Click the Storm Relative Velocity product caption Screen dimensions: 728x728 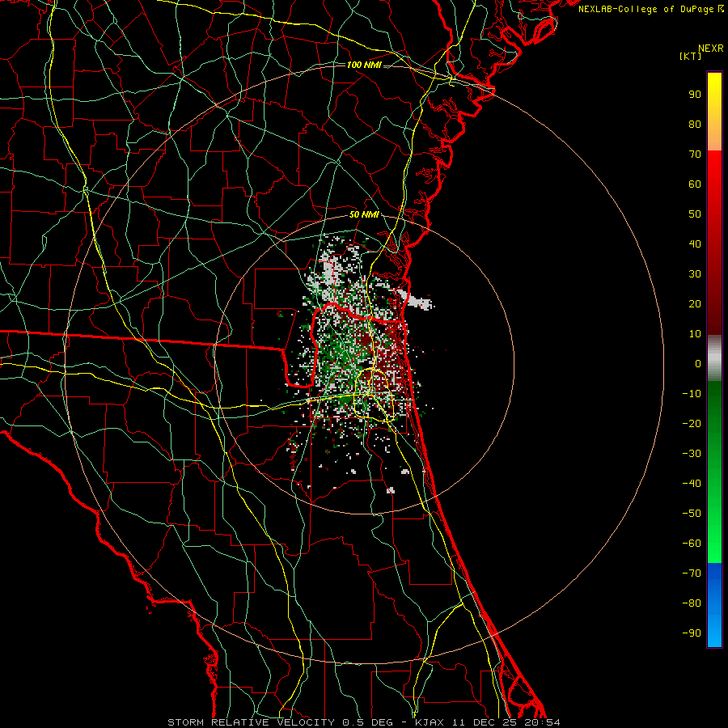(x=364, y=722)
